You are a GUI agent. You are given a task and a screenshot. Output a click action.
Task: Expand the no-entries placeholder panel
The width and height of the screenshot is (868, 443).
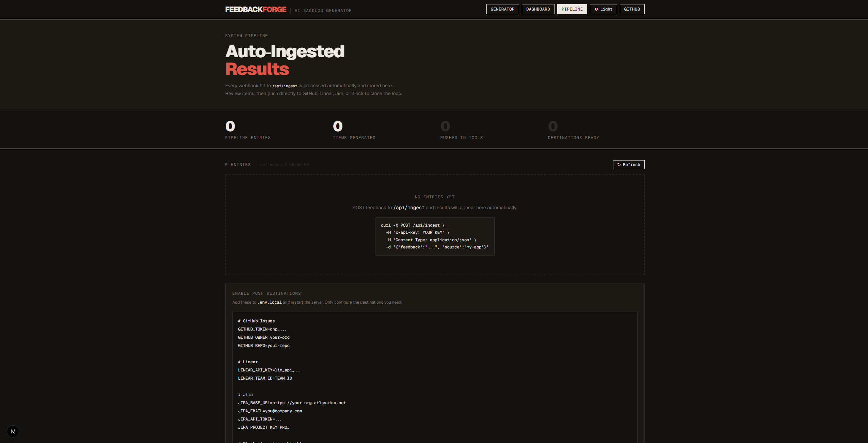pyautogui.click(x=434, y=225)
